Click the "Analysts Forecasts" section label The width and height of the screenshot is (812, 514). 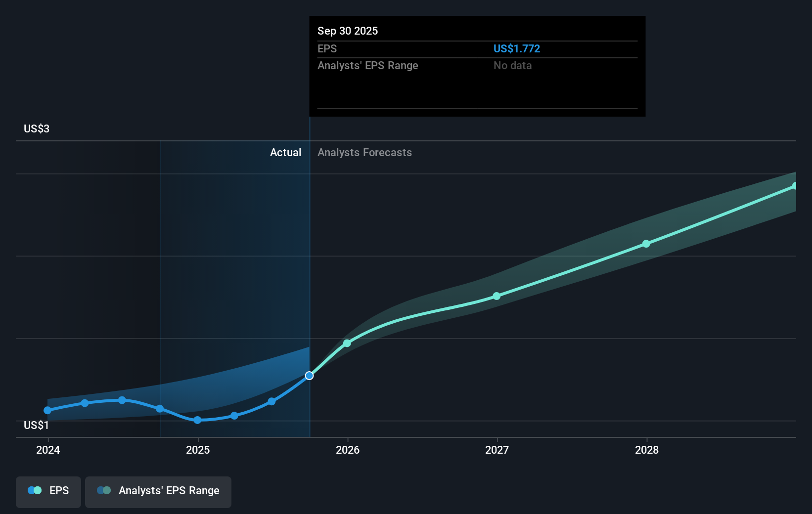364,153
